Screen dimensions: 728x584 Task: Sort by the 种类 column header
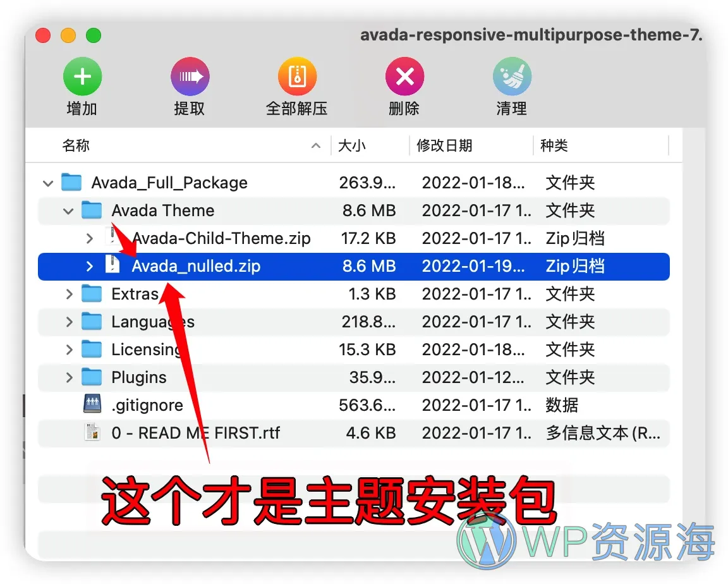(x=554, y=145)
